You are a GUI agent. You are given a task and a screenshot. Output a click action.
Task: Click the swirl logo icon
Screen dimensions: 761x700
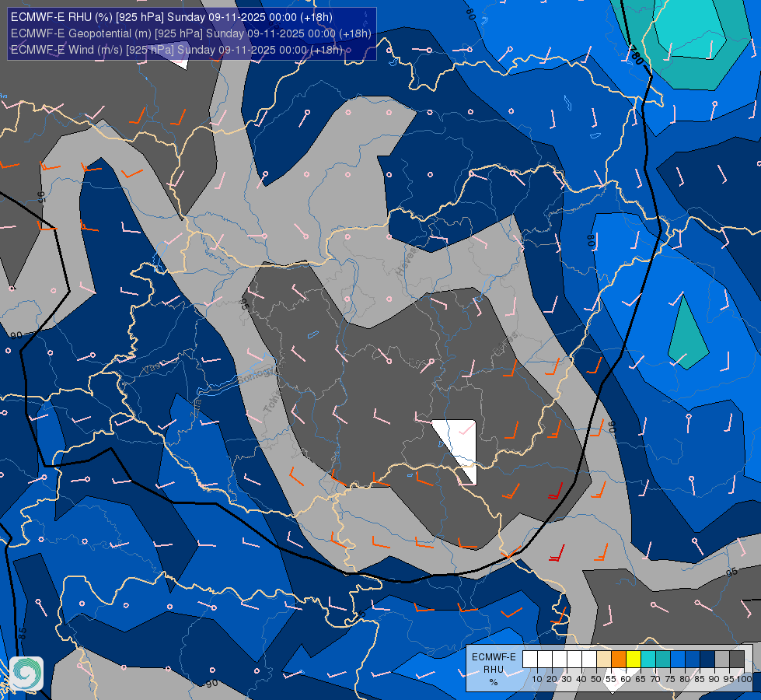[26, 674]
